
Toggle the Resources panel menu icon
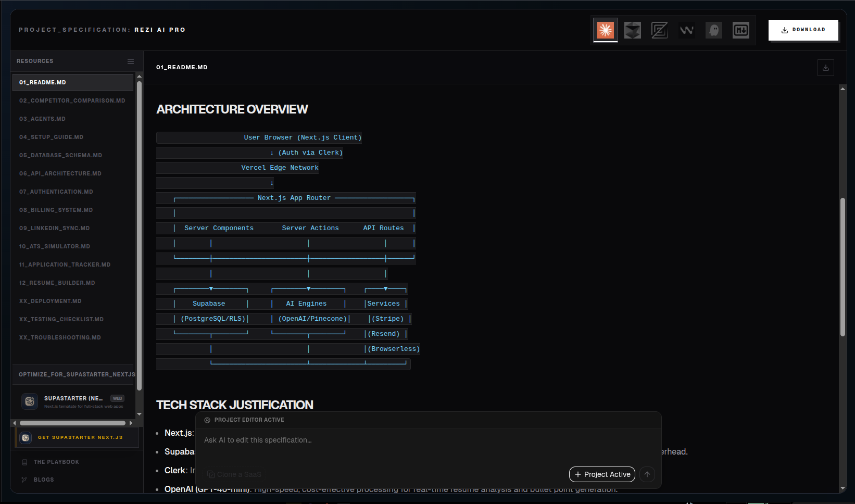click(131, 61)
